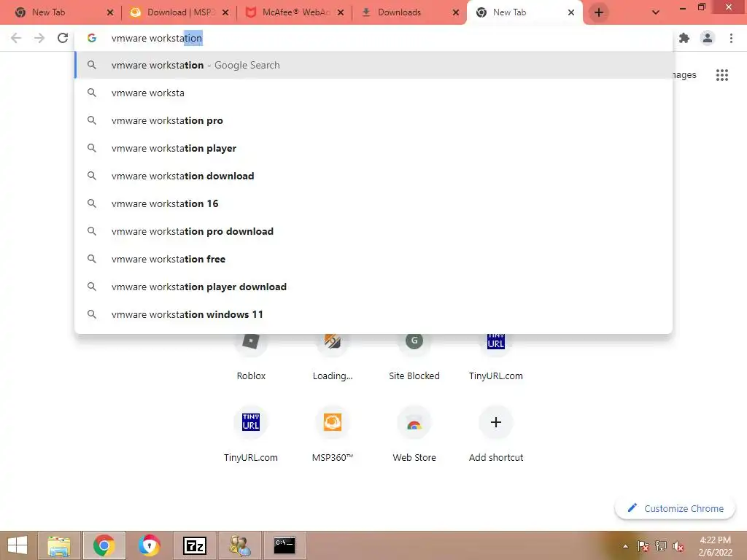This screenshot has width=747, height=560.
Task: Open the bottom-row TinyURL.com shortcut
Action: pyautogui.click(x=251, y=432)
